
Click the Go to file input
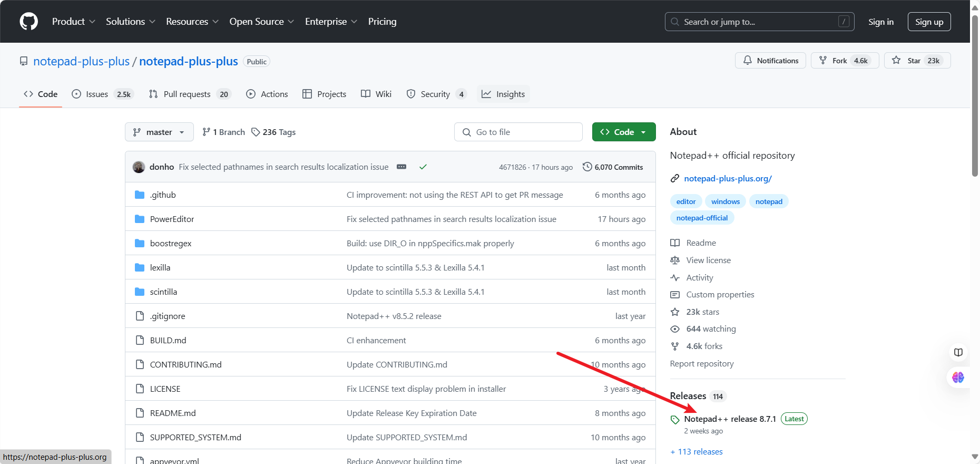(x=518, y=132)
